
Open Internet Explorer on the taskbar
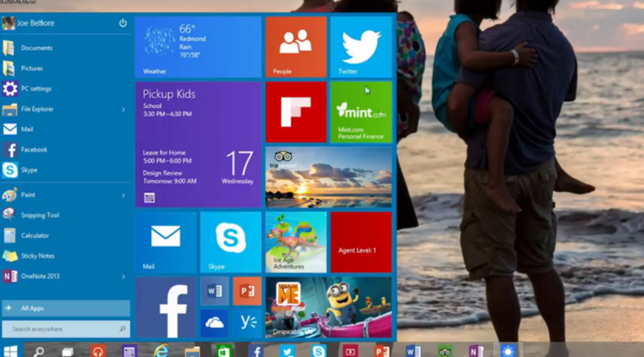pos(161,351)
